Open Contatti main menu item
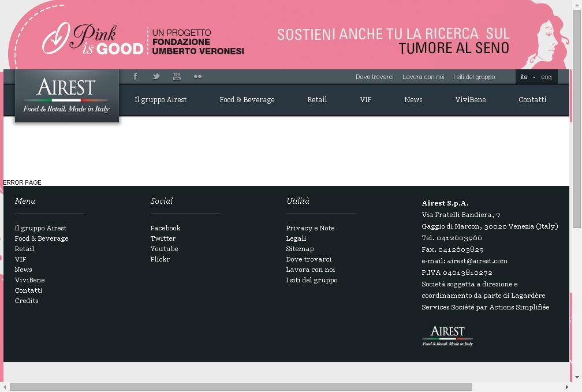582x392 pixels. tap(532, 99)
